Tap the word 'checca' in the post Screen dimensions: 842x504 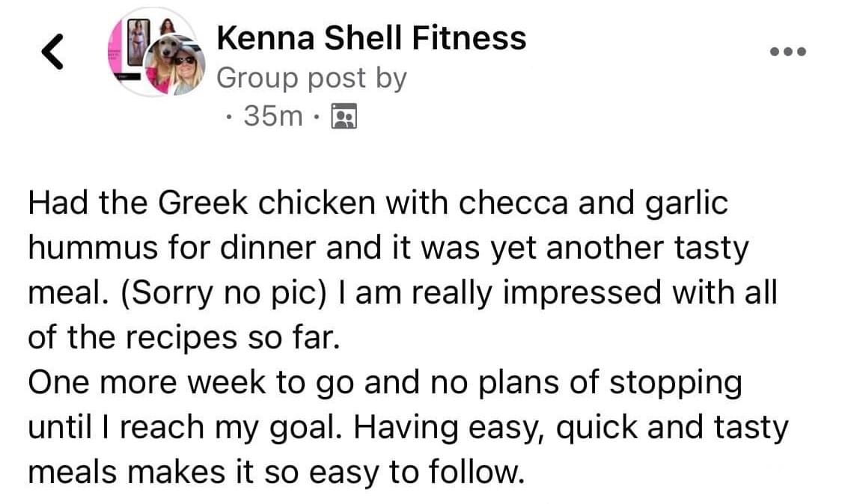[513, 204]
